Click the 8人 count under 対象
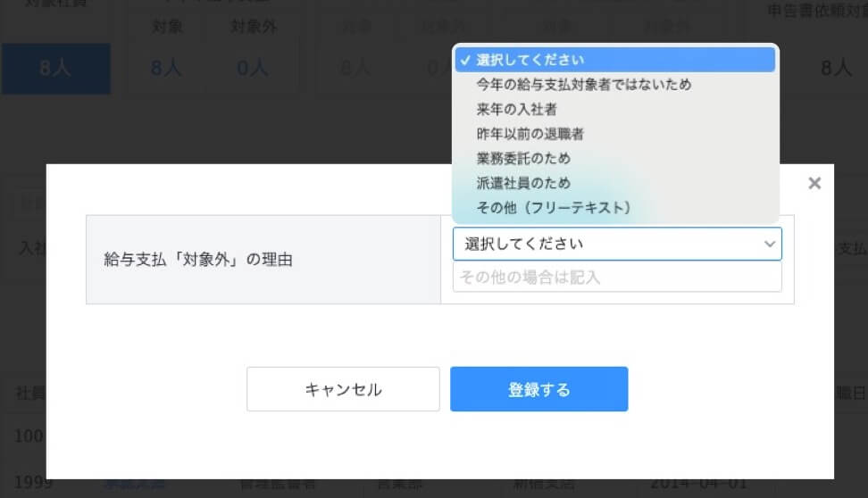This screenshot has width=868, height=498. point(167,68)
